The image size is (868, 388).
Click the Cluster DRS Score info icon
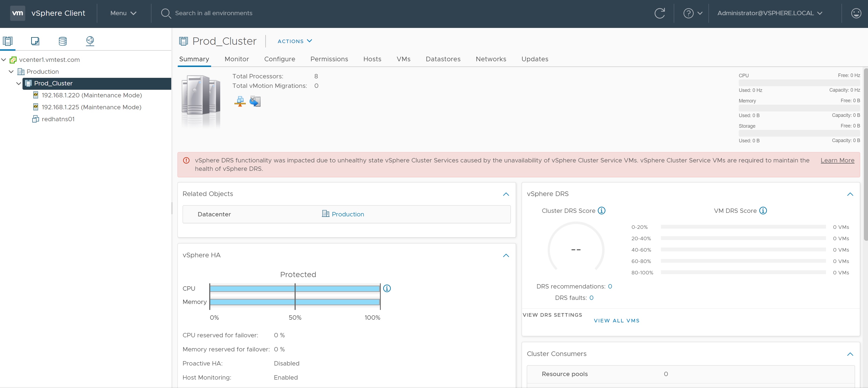[x=601, y=211]
